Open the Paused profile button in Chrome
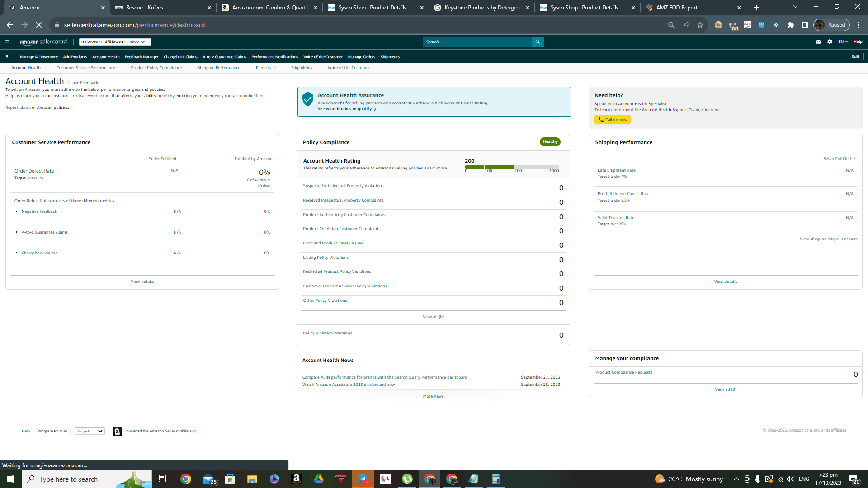The height and width of the screenshot is (488, 868). 832,25
